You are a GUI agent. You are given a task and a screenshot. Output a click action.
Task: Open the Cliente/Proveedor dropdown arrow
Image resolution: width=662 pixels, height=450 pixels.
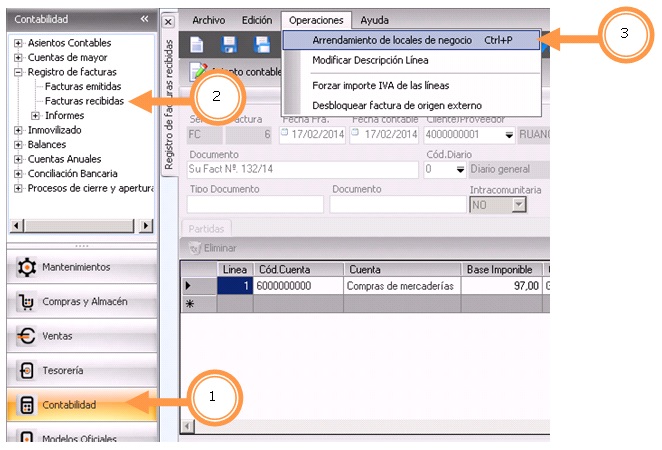[x=509, y=136]
